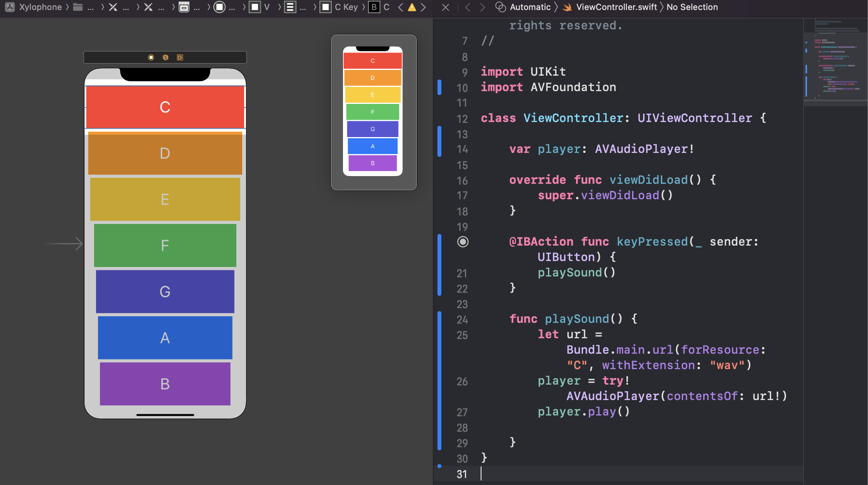
Task: Click the Swift file icon in jump bar
Action: coord(567,7)
